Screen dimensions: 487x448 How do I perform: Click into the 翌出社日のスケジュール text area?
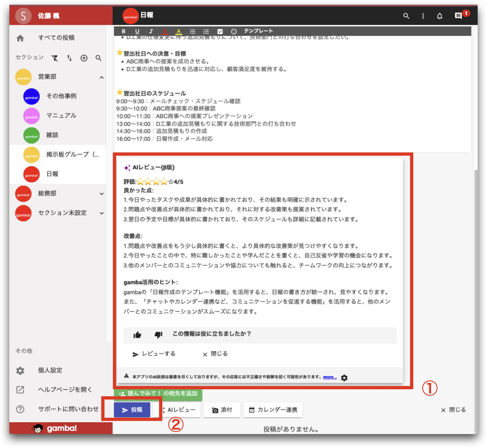coord(206,120)
